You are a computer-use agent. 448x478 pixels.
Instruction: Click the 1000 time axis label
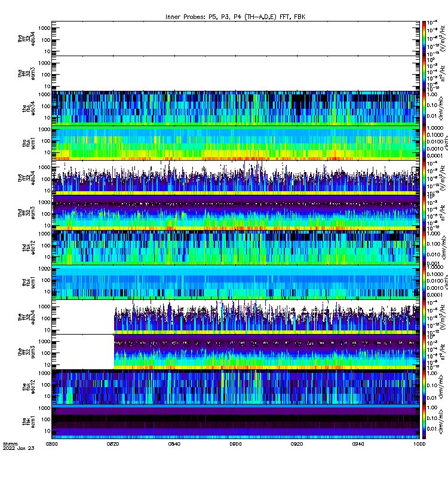point(419,444)
